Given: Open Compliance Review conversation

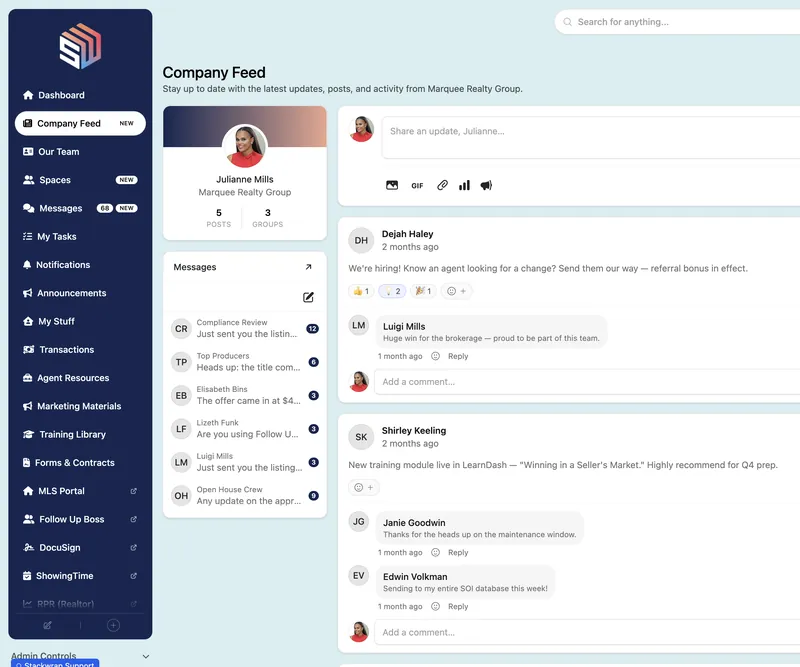Looking at the screenshot, I should tap(245, 329).
